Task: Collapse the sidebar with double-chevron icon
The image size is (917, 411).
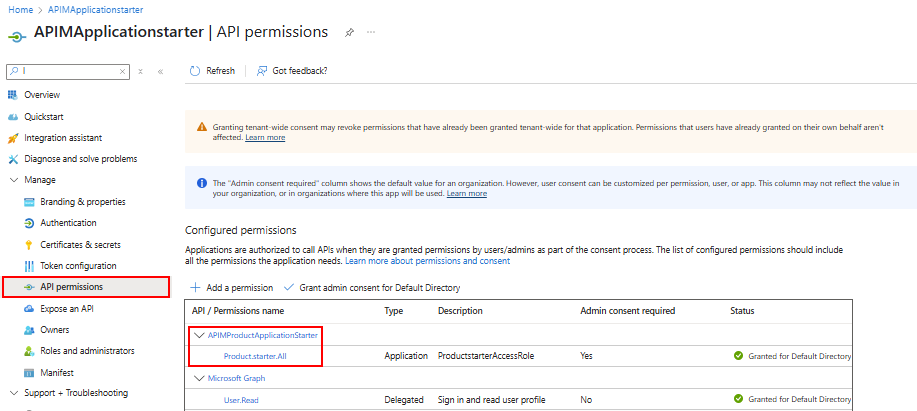Action: click(x=160, y=72)
